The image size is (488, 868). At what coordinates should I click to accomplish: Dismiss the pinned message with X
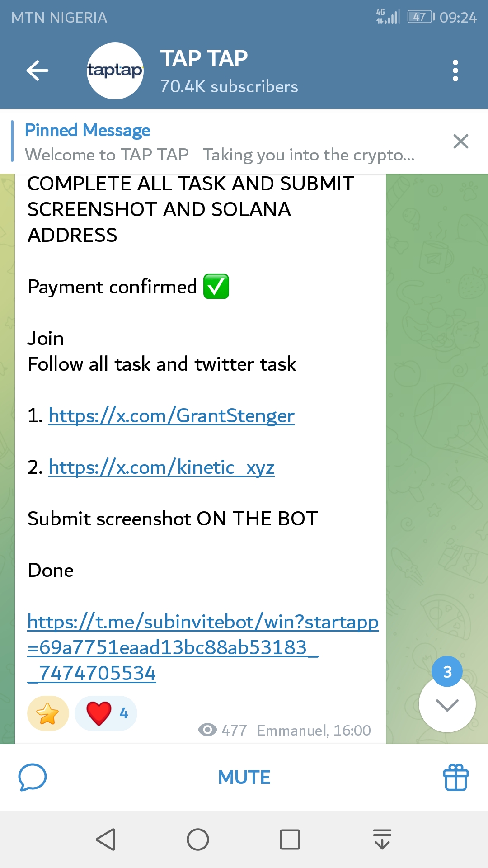[460, 142]
